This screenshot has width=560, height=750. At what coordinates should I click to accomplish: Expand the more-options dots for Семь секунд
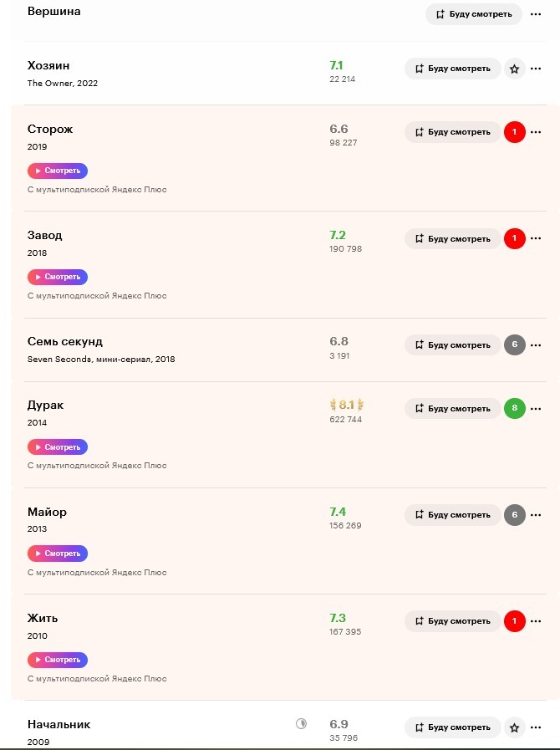536,345
